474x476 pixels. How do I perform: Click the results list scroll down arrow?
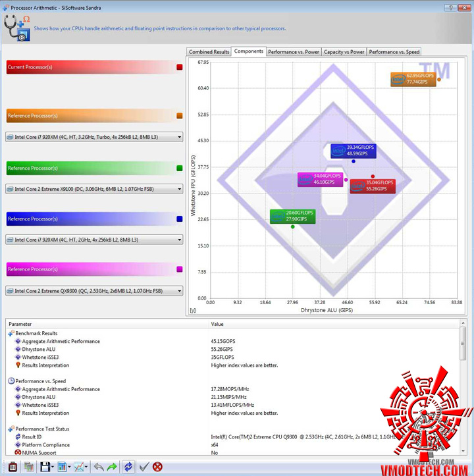point(463,451)
